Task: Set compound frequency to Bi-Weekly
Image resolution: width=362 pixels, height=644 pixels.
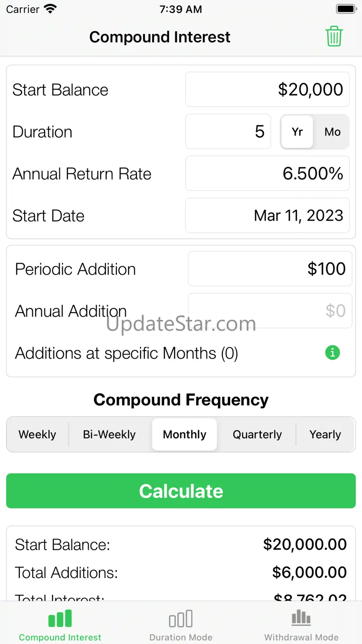Action: point(109,435)
